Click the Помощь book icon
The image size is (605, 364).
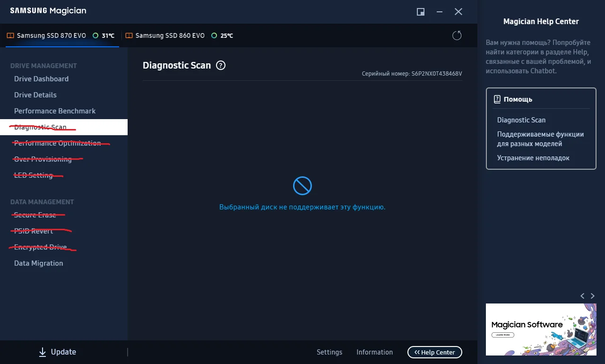[497, 99]
